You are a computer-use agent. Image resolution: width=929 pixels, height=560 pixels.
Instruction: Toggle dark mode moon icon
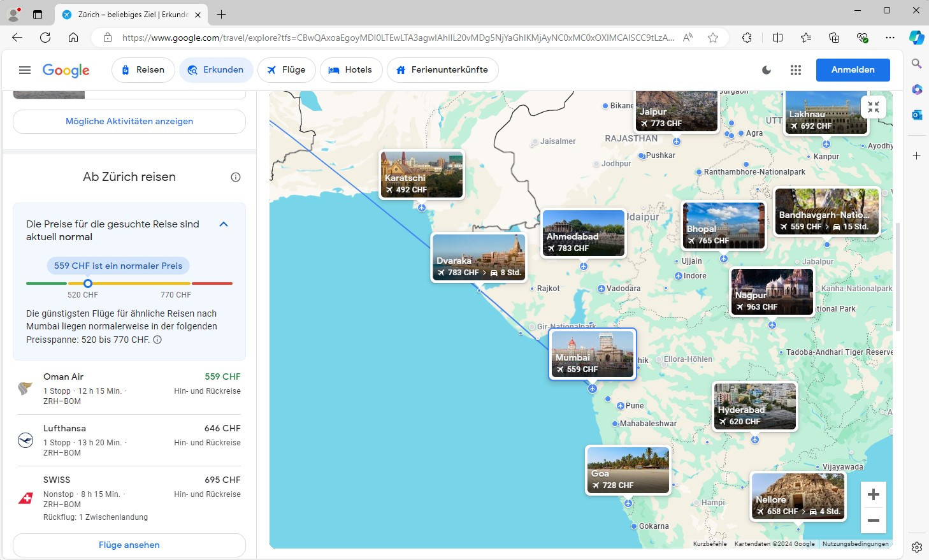pos(767,70)
